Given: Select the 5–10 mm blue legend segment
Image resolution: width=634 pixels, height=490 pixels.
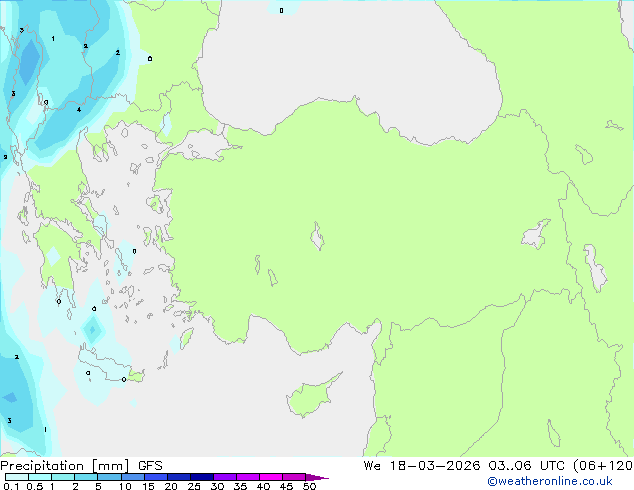Looking at the screenshot, I should coord(109,477).
